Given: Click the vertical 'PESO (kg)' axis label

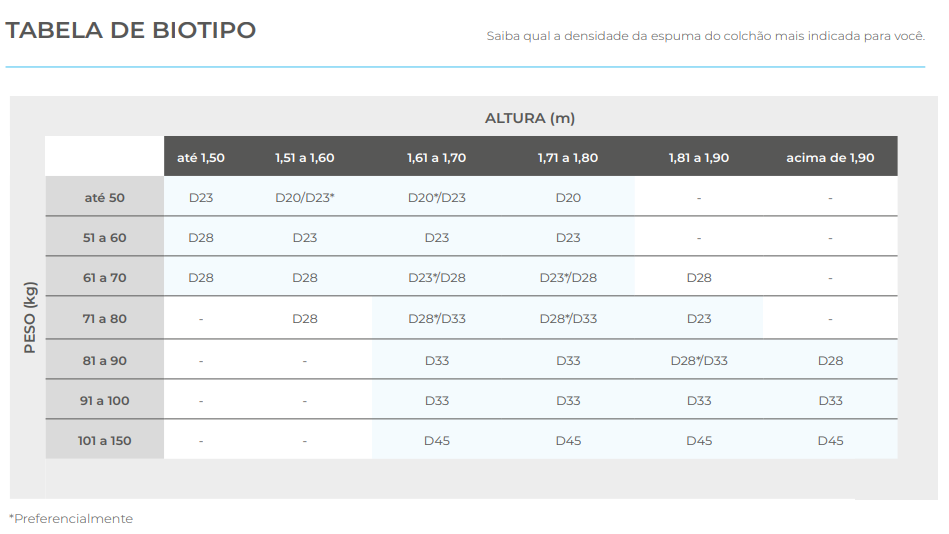Looking at the screenshot, I should point(30,319).
